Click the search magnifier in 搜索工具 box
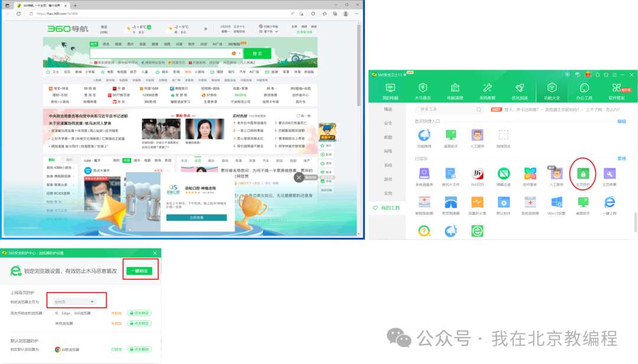 coord(479,110)
